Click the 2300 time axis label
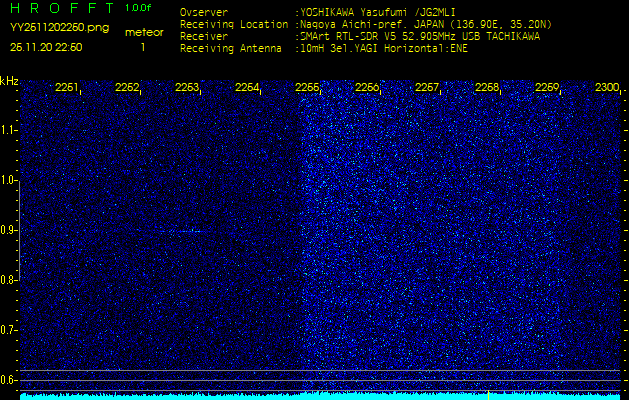This screenshot has width=629, height=400. point(607,87)
